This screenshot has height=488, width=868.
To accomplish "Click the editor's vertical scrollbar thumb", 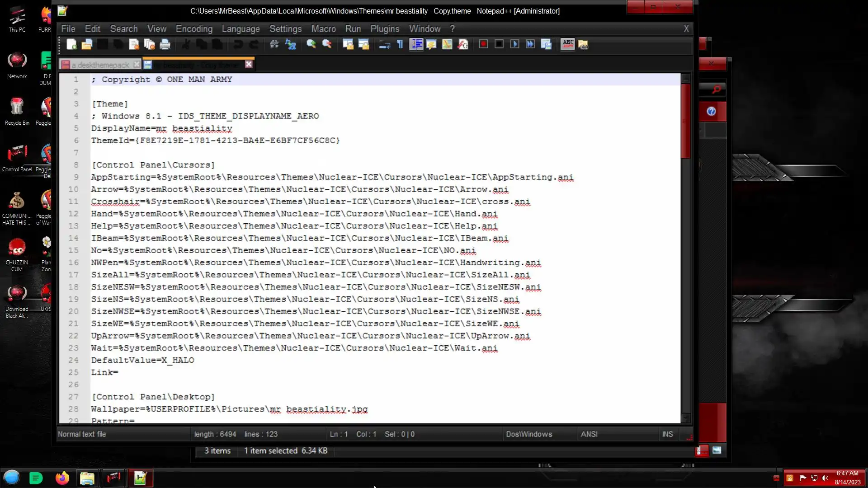I will pyautogui.click(x=686, y=121).
